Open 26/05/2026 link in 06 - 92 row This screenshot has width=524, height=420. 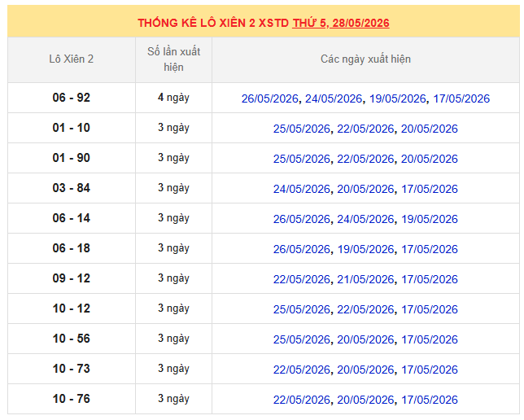pos(269,98)
